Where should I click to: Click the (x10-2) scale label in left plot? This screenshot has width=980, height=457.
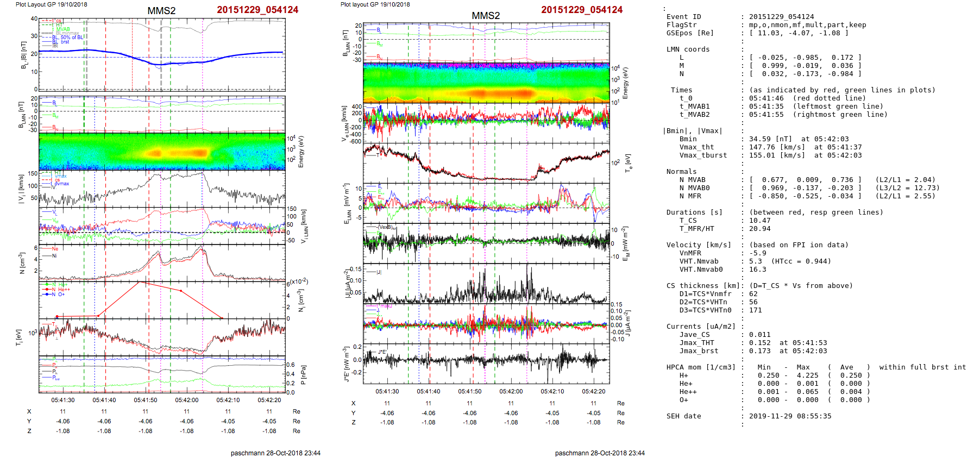point(299,281)
